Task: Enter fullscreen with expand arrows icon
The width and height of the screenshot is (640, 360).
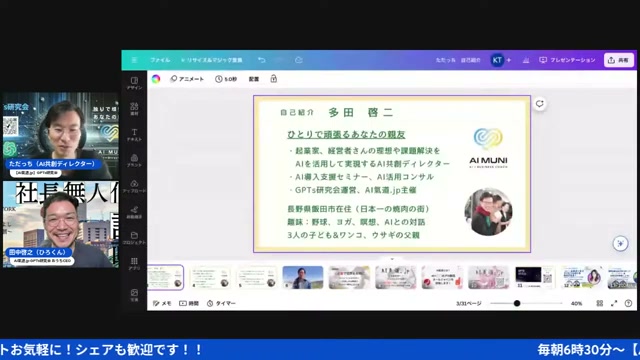Action: 614,303
